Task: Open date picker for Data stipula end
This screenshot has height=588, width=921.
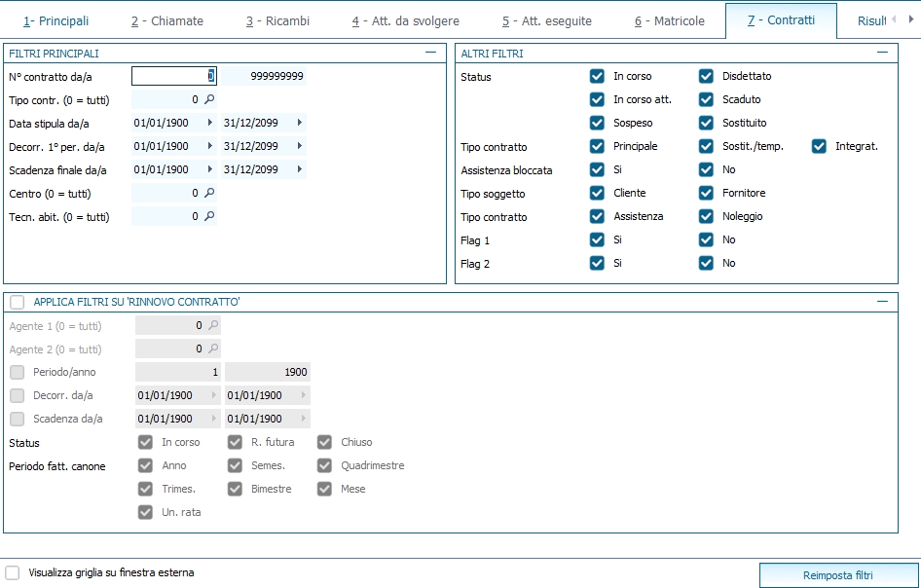Action: (300, 123)
